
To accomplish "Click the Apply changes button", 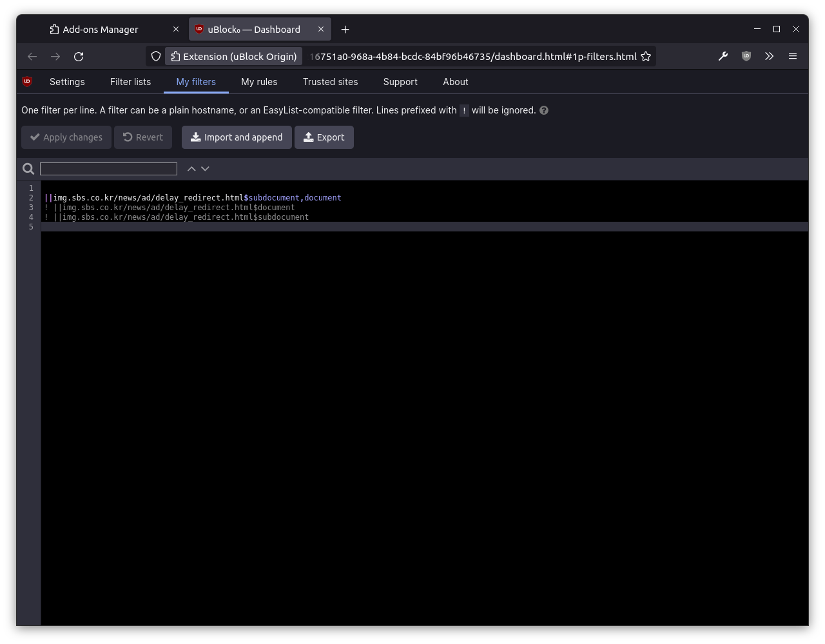I will click(66, 137).
